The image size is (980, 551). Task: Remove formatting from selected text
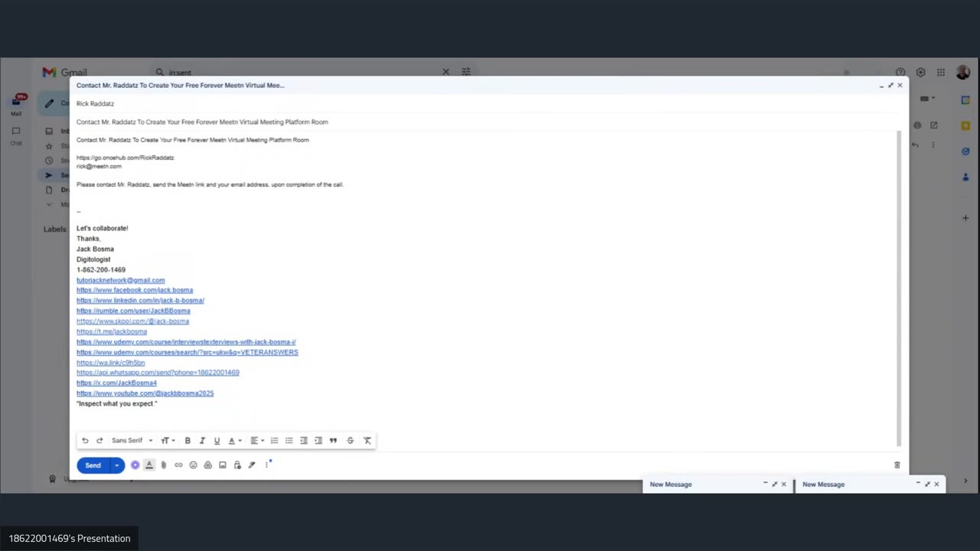point(367,441)
